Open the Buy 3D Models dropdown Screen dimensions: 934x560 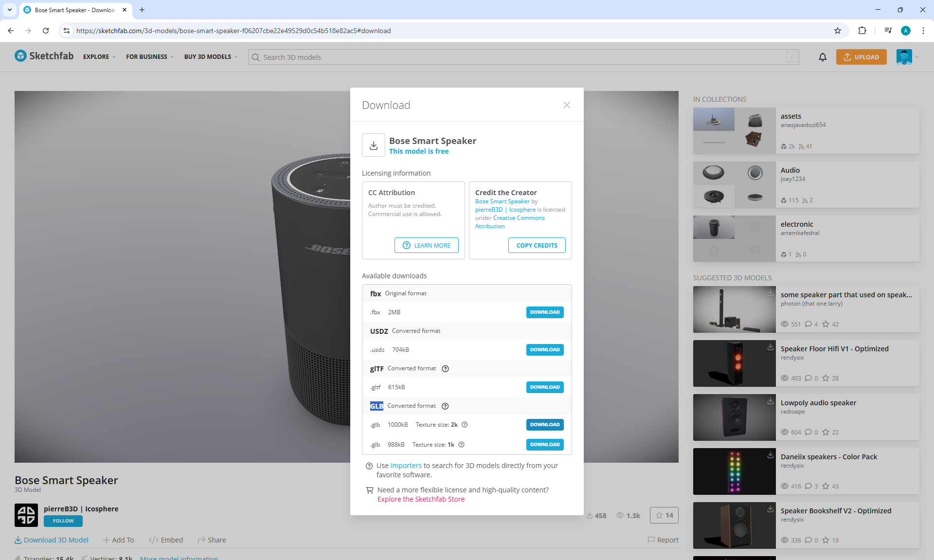211,57
